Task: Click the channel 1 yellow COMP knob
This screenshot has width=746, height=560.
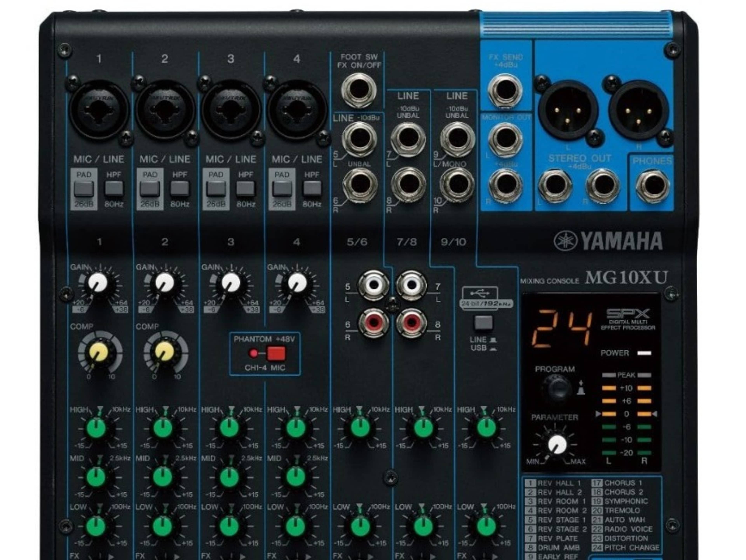Action: click(98, 353)
